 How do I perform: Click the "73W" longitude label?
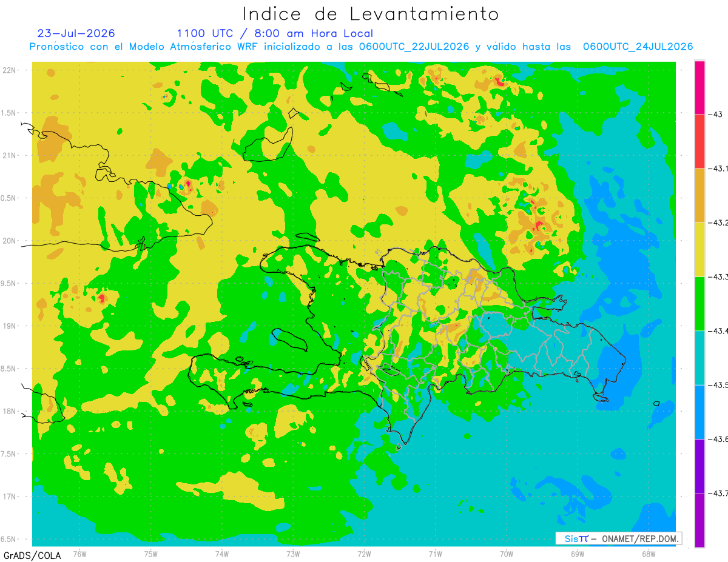(x=293, y=553)
